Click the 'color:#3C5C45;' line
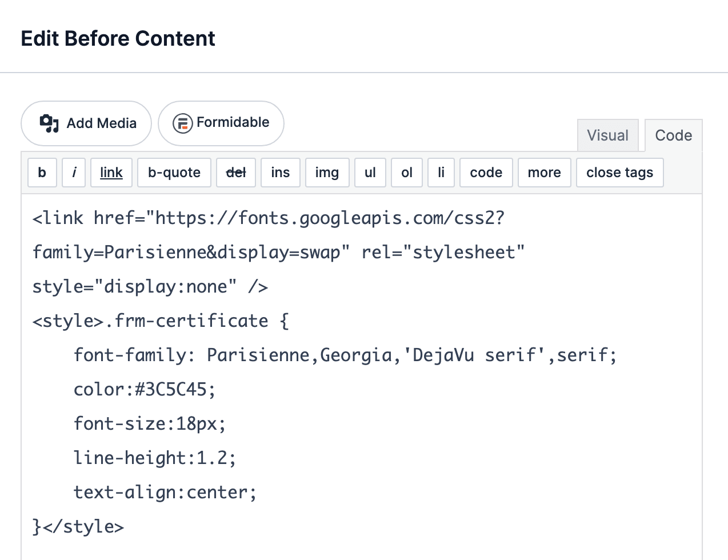This screenshot has height=560, width=728. pos(145,390)
